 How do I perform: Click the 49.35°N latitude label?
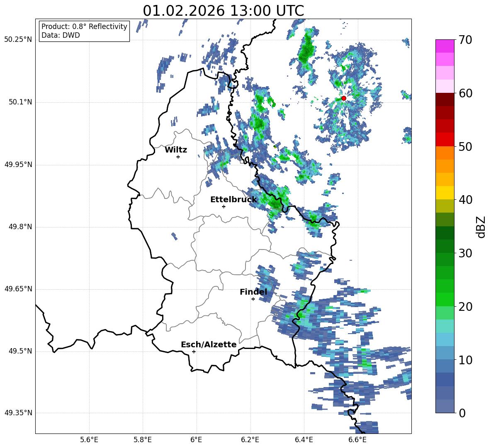(18, 413)
